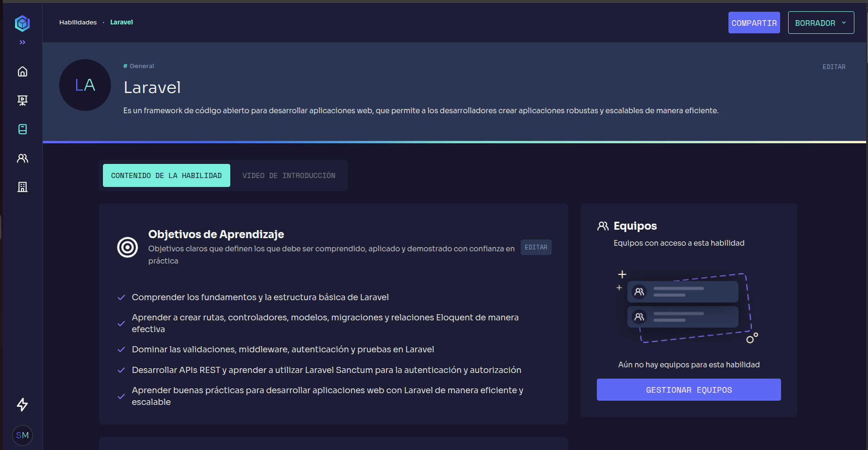Viewport: 868px width, 450px height.
Task: Click the lightning bolt icon
Action: click(22, 404)
